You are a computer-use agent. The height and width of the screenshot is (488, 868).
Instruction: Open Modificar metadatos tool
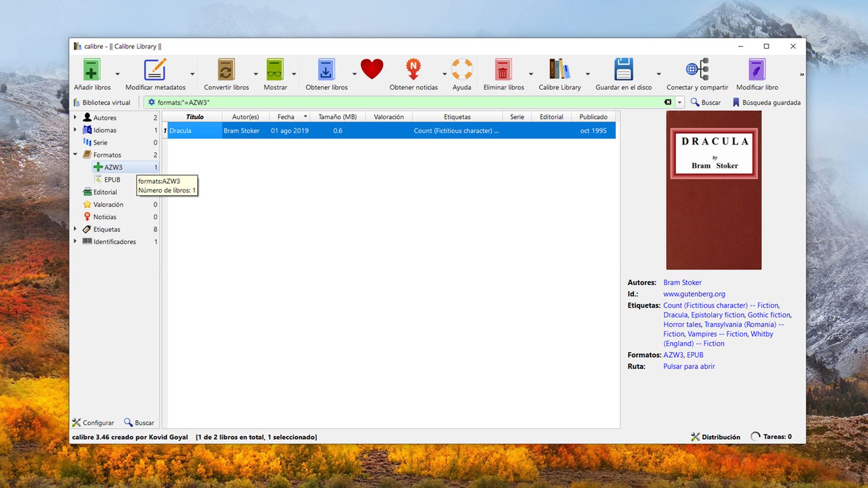[155, 70]
